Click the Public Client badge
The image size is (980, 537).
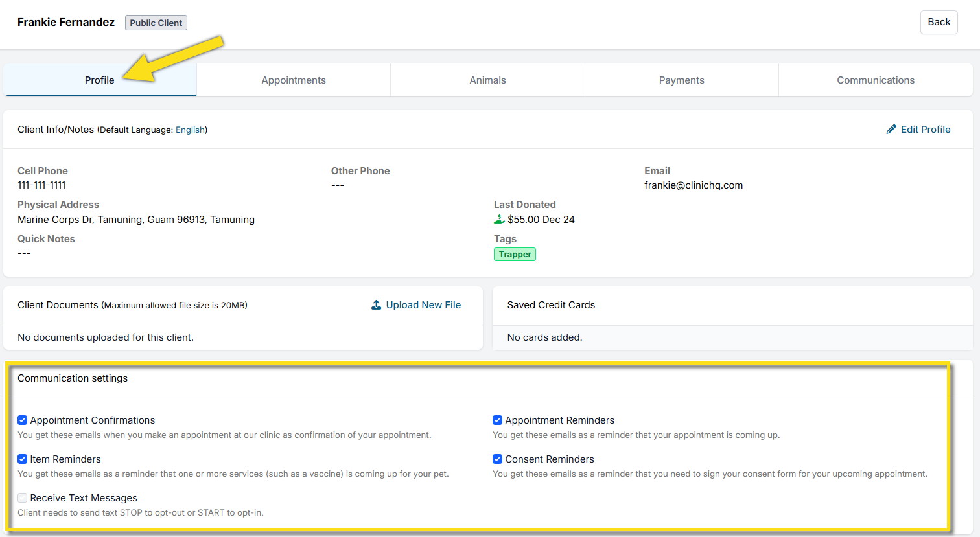click(156, 23)
